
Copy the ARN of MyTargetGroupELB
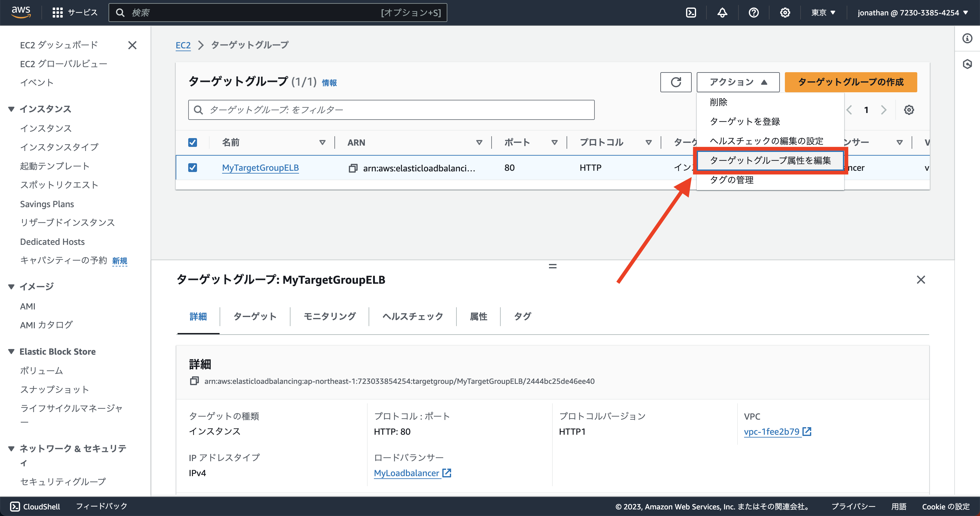353,168
